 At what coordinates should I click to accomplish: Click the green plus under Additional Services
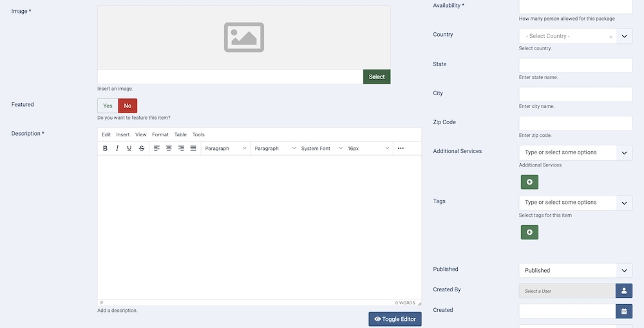point(529,182)
